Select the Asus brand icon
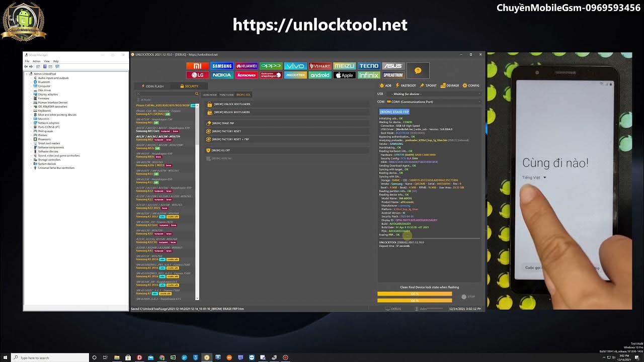Image resolution: width=644 pixels, height=362 pixels. 393,66
